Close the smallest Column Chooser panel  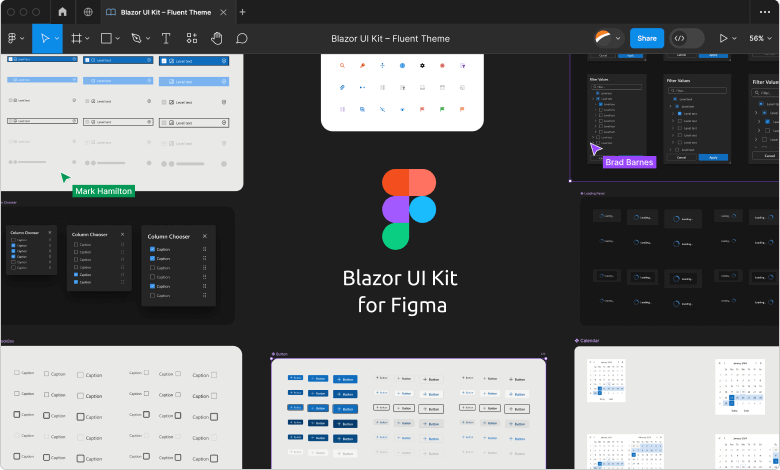click(50, 232)
